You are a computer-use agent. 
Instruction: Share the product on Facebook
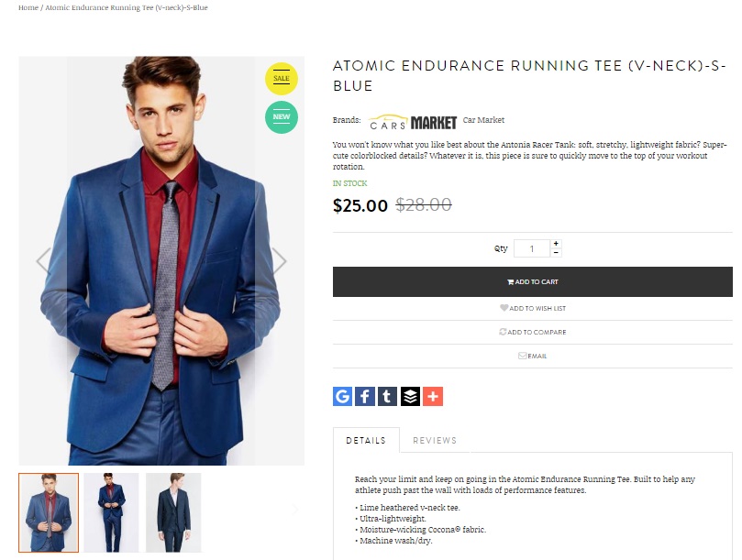[x=364, y=396]
